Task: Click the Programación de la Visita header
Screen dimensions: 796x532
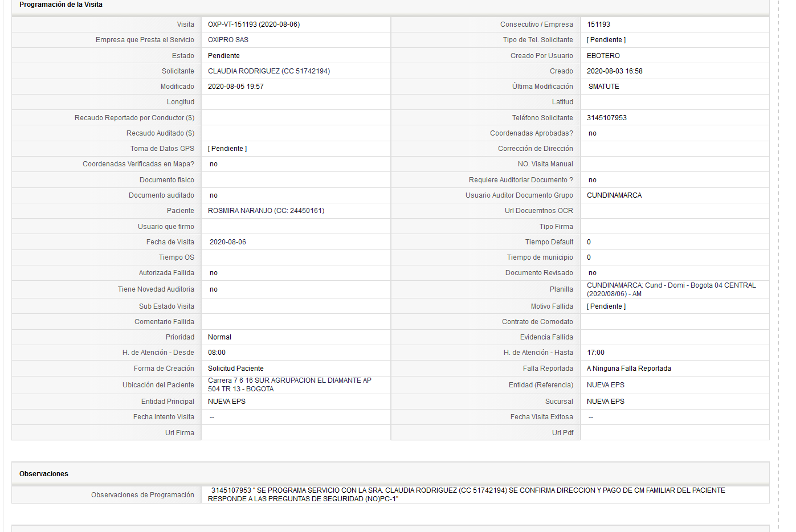Action: pyautogui.click(x=61, y=5)
